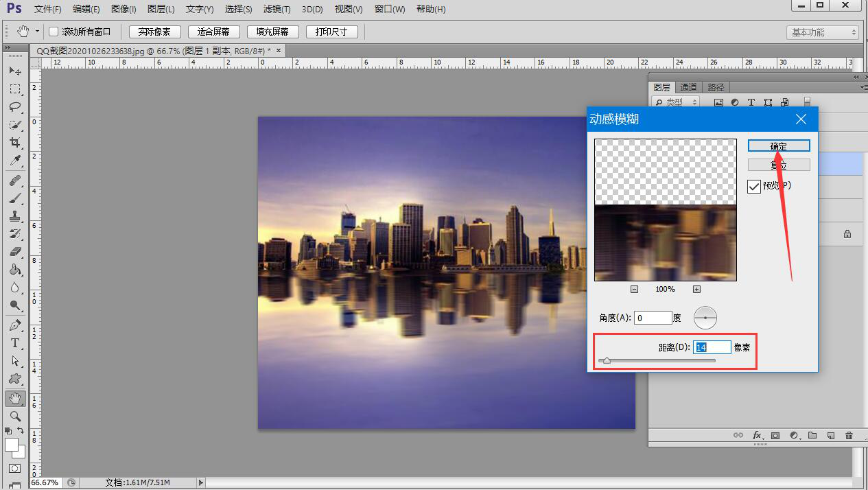Open the 类型 layer filter dropdown
This screenshot has width=868, height=490.
[676, 102]
